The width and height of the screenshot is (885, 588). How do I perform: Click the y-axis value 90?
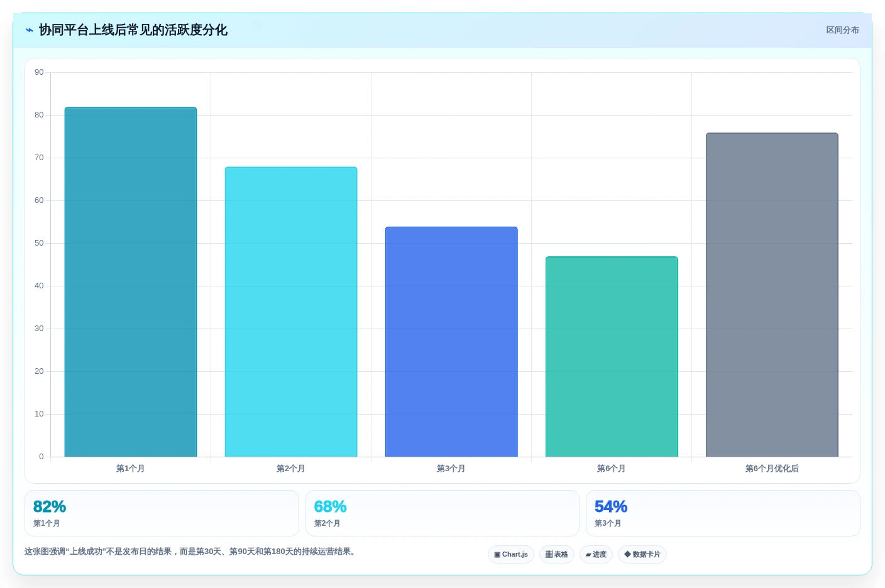39,72
